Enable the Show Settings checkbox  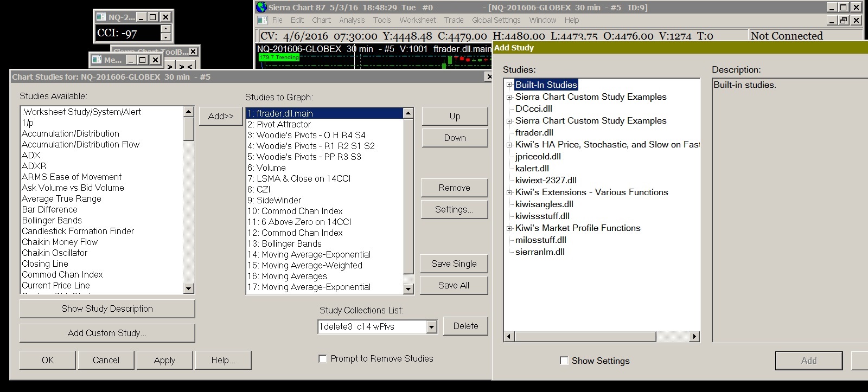(564, 361)
